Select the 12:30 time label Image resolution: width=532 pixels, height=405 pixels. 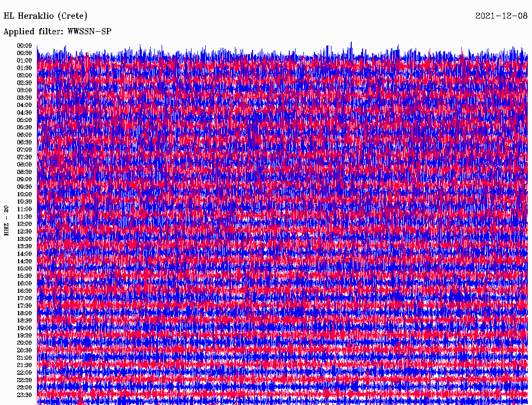click(x=24, y=232)
